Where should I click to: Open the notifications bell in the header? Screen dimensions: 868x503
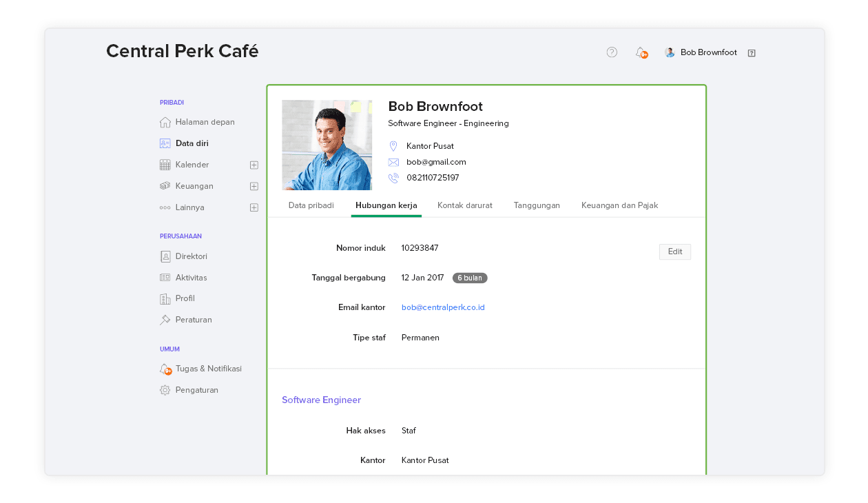[x=641, y=52]
